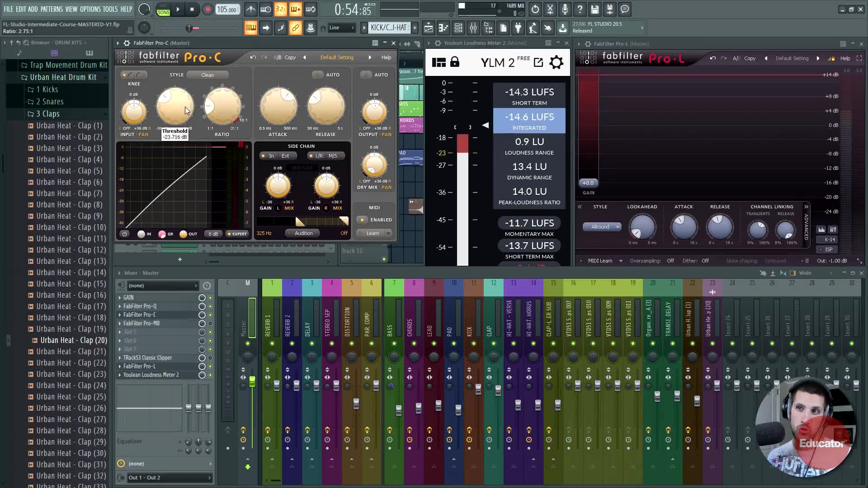868x488 pixels.
Task: Adjust the Master channel volume fader
Action: (x=252, y=381)
